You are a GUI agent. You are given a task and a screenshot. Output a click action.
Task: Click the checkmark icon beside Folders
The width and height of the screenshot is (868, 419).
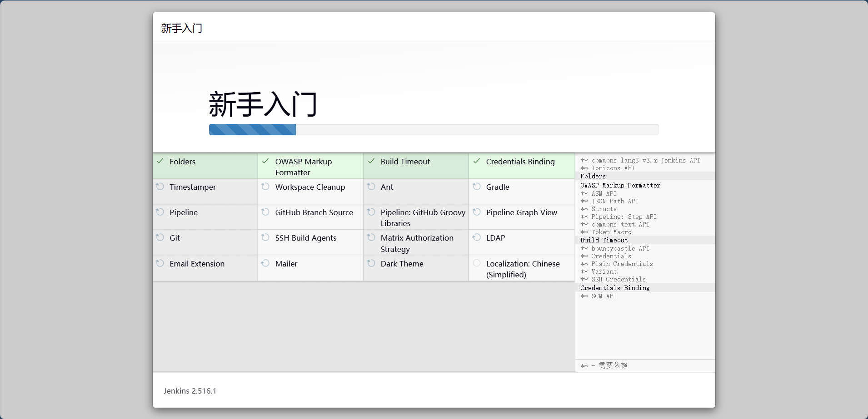coord(160,161)
